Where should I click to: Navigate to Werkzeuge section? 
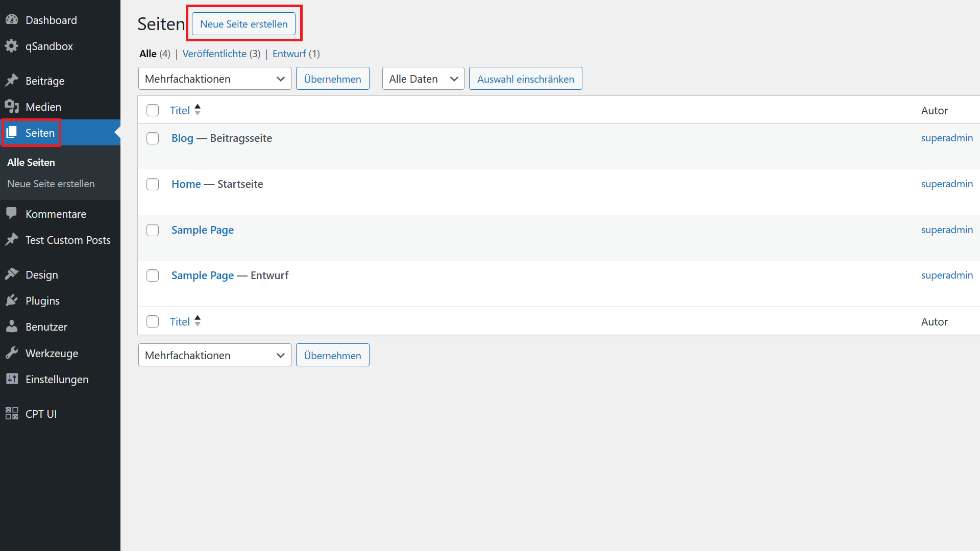52,353
